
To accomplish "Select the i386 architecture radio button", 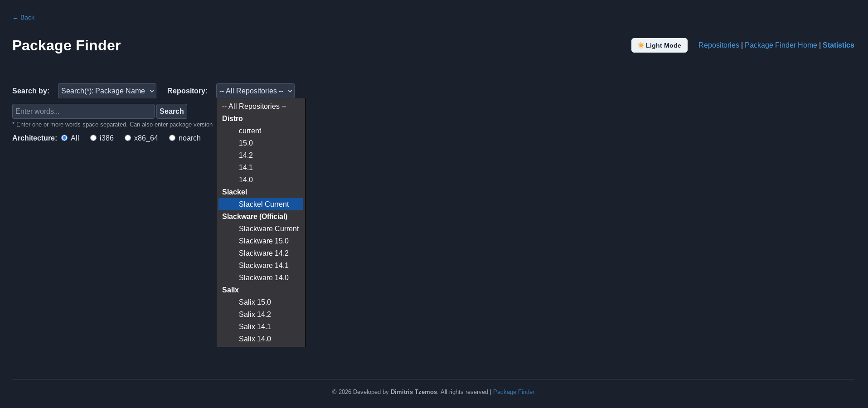I will pyautogui.click(x=93, y=138).
